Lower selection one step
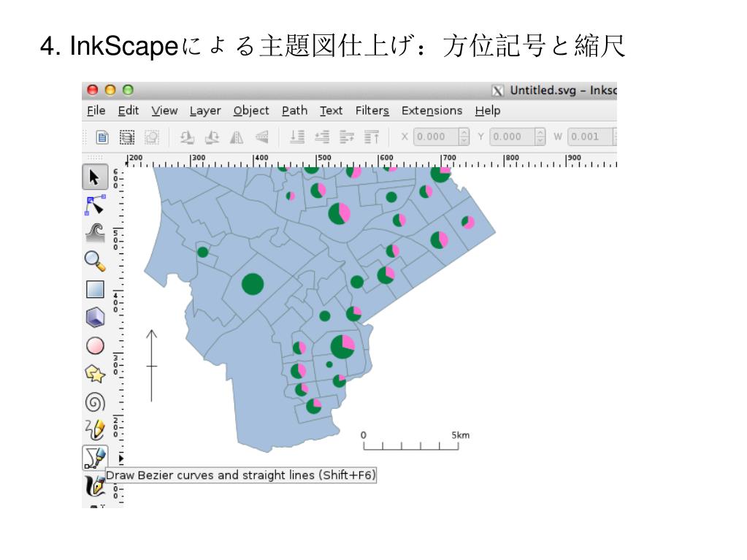The width and height of the screenshot is (747, 560). tap(322, 137)
